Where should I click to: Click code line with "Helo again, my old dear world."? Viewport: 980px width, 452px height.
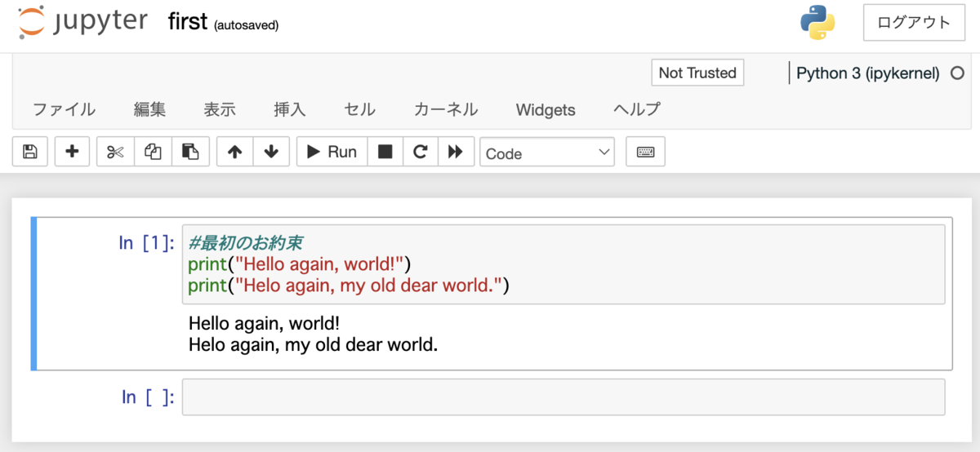pos(349,285)
